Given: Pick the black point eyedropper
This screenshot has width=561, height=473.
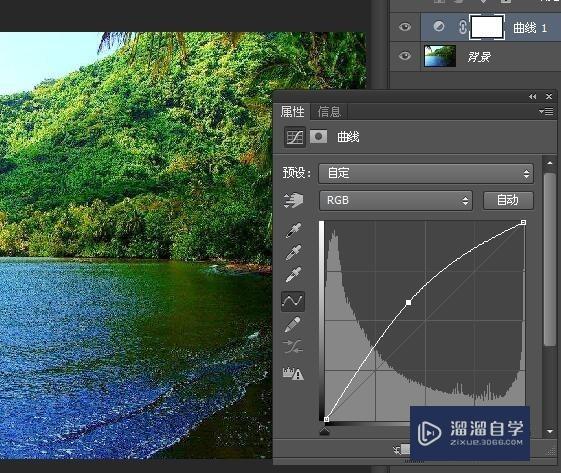Looking at the screenshot, I should pyautogui.click(x=293, y=230).
